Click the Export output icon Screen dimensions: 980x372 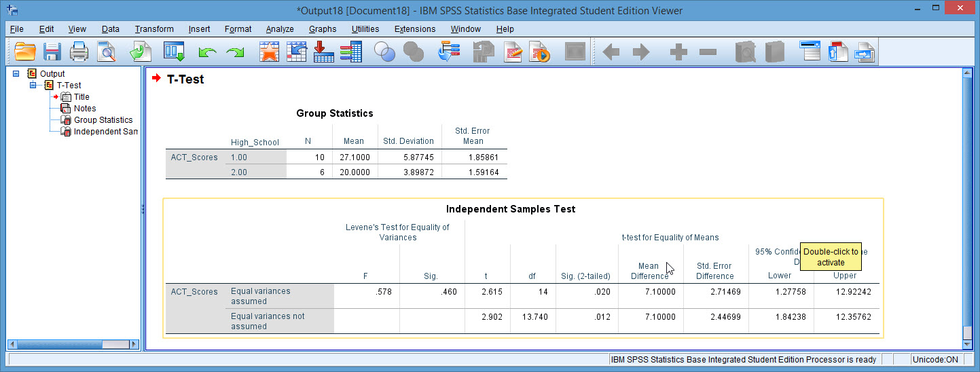coord(141,52)
